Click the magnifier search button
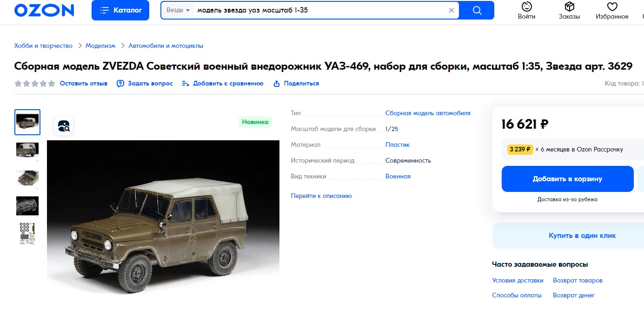The width and height of the screenshot is (644, 309). click(477, 10)
